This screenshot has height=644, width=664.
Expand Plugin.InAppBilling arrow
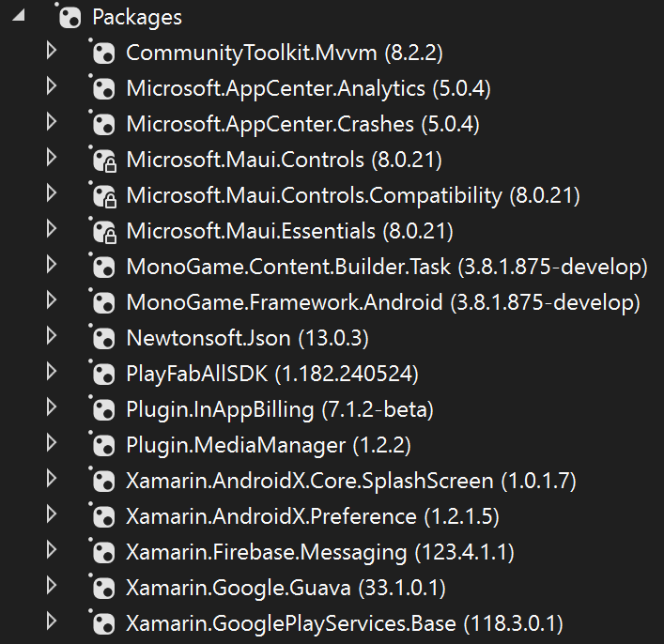[x=52, y=406]
